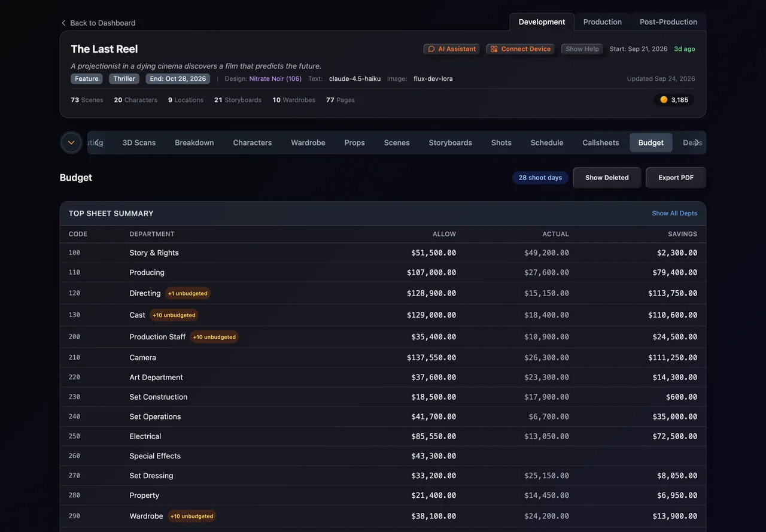Click the +10 unbudgeted badge on Cast
The height and width of the screenshot is (532, 766).
[174, 315]
